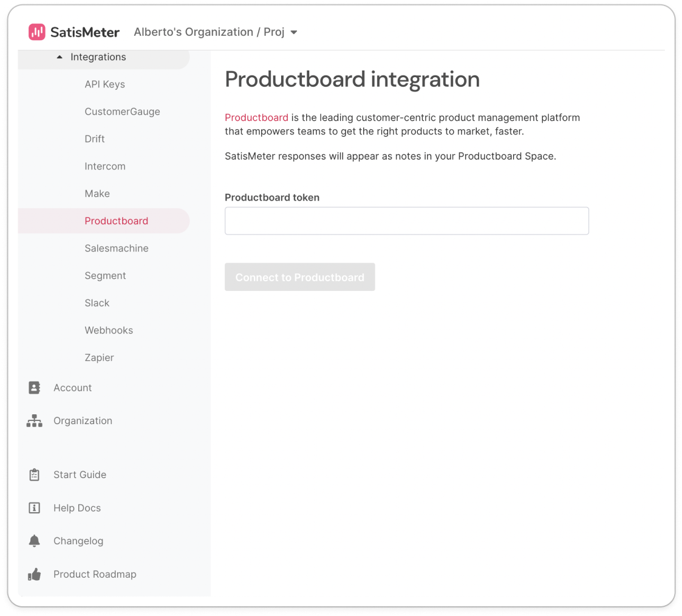Open the Start Guide label
The width and height of the screenshot is (682, 616).
click(80, 474)
